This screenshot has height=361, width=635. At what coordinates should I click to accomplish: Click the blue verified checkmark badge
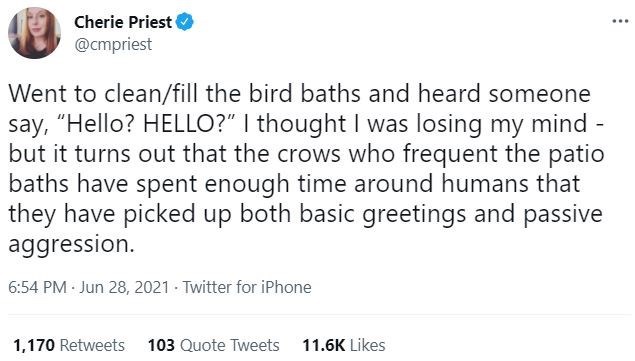[x=185, y=21]
